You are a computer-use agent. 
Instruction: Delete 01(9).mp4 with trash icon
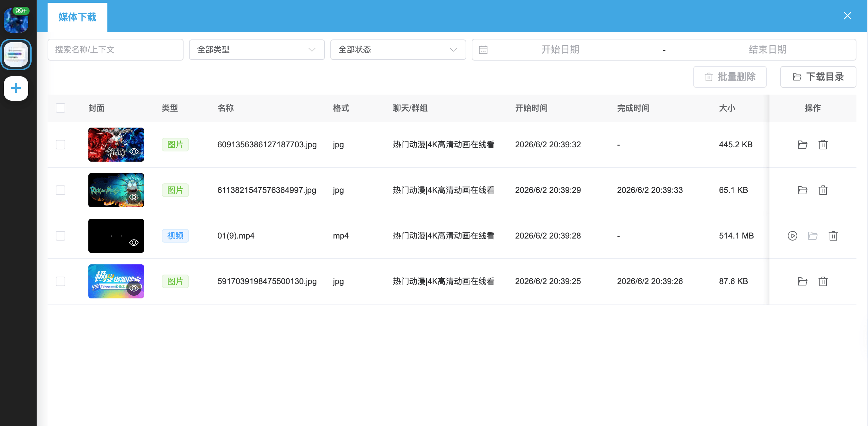tap(833, 236)
